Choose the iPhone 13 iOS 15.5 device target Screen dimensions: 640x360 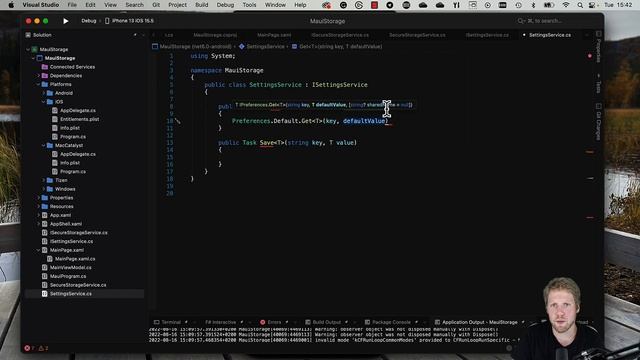130,21
